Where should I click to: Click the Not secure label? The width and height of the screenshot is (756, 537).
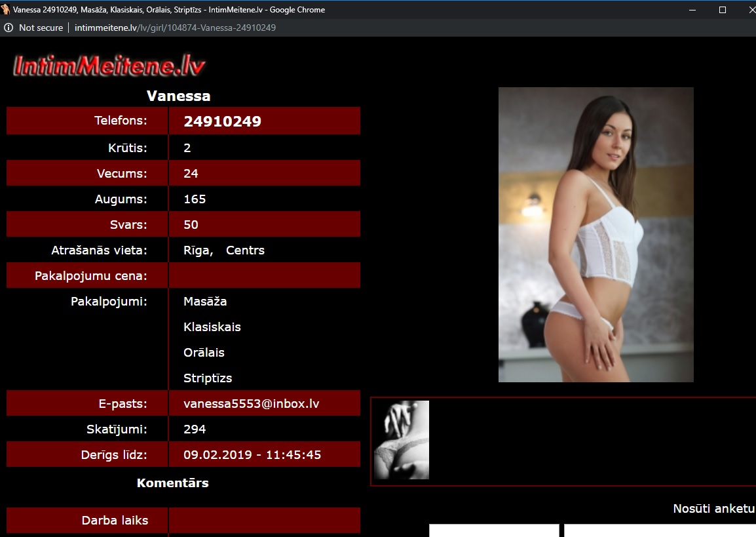(41, 28)
